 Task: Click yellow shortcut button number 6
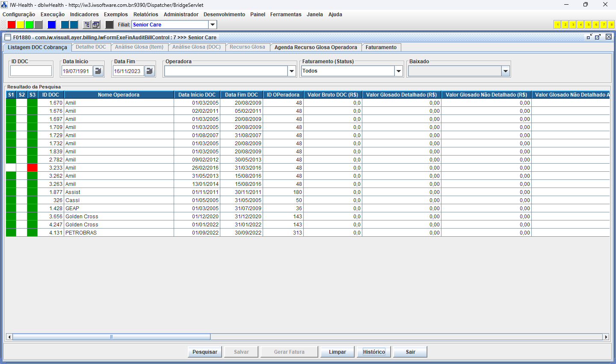(596, 25)
